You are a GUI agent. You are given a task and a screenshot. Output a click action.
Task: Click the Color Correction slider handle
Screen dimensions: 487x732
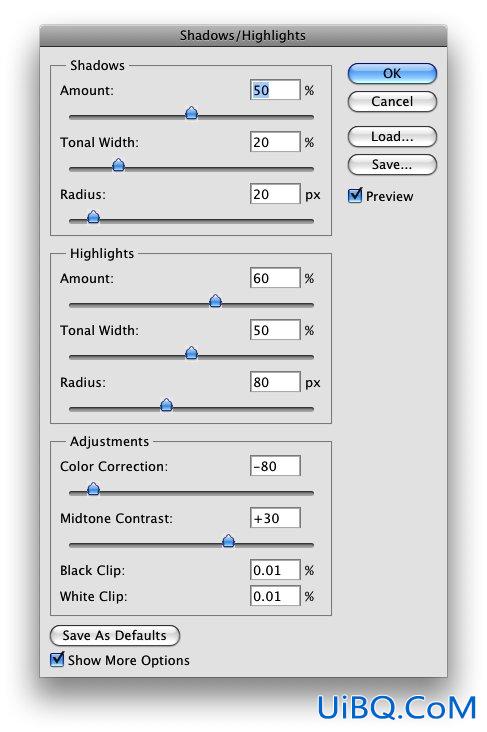tap(93, 489)
